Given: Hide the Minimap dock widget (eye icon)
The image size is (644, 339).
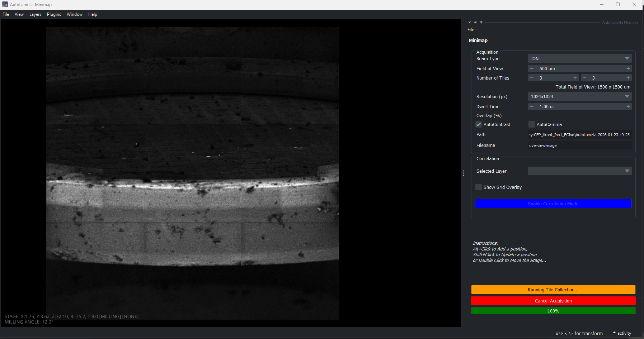Looking at the screenshot, I should point(475,22).
